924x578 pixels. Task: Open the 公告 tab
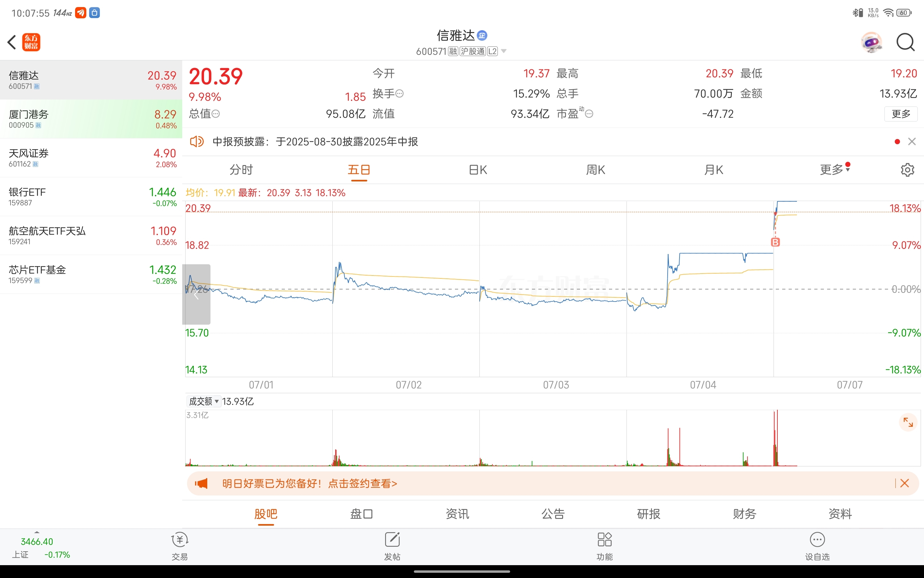[553, 514]
